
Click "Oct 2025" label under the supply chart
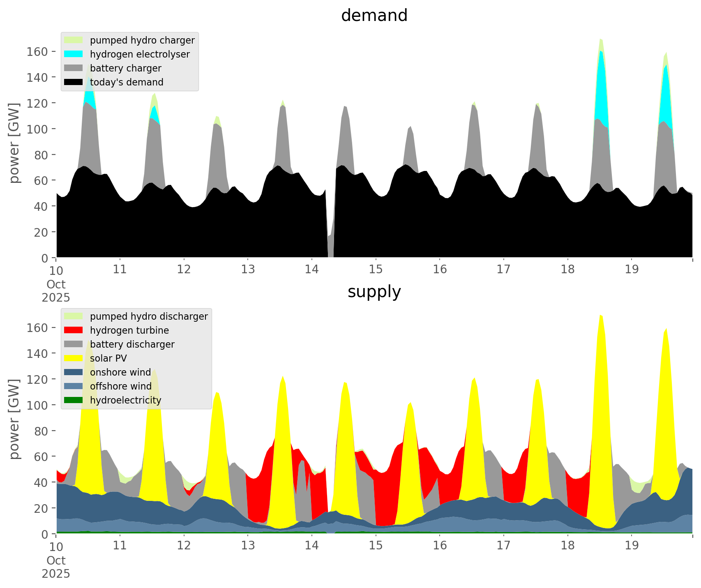(x=56, y=567)
